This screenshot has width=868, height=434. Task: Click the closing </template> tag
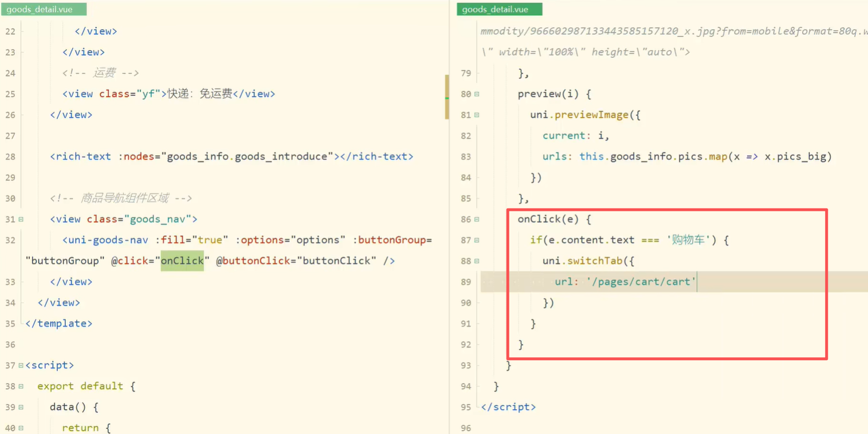pos(59,323)
